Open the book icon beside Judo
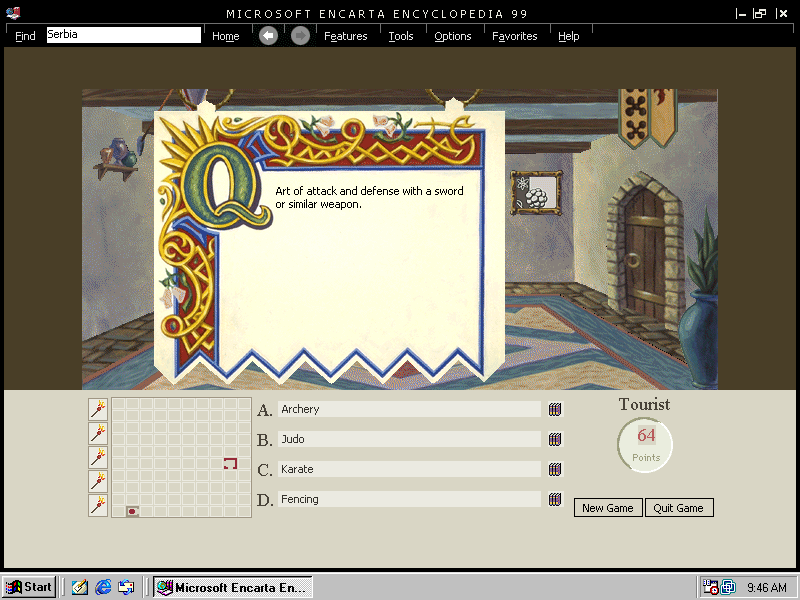Image resolution: width=800 pixels, height=600 pixels. coord(555,439)
